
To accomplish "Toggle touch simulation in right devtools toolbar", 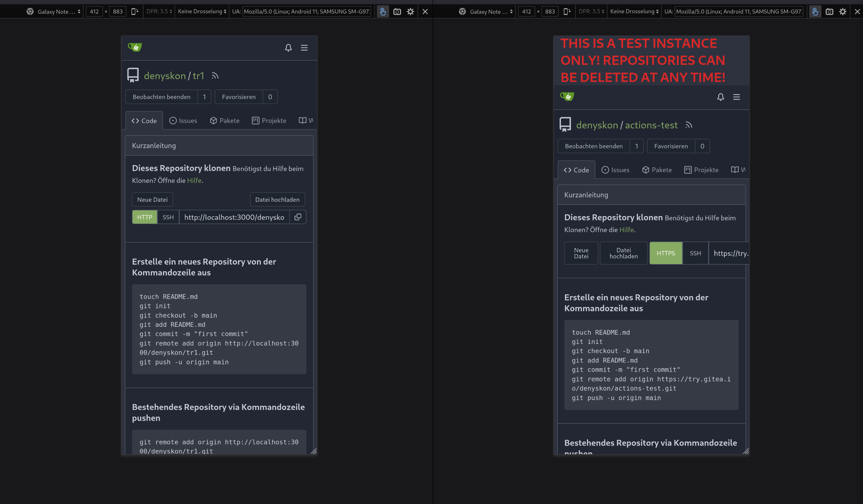I will [815, 11].
